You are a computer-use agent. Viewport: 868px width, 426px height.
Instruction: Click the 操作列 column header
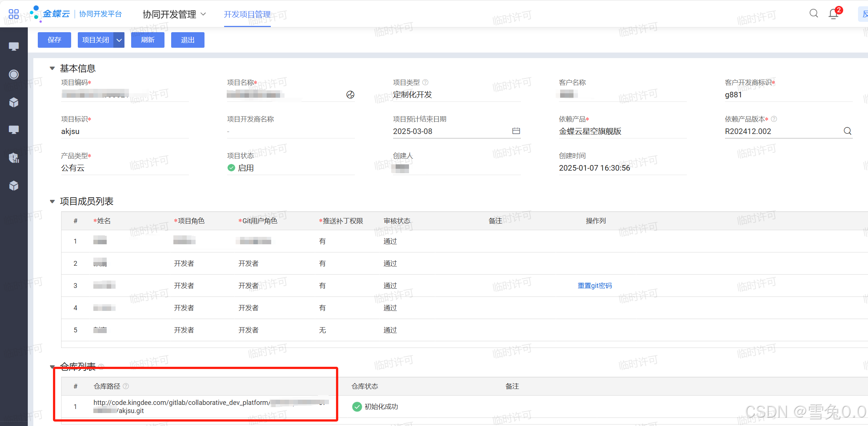596,221
